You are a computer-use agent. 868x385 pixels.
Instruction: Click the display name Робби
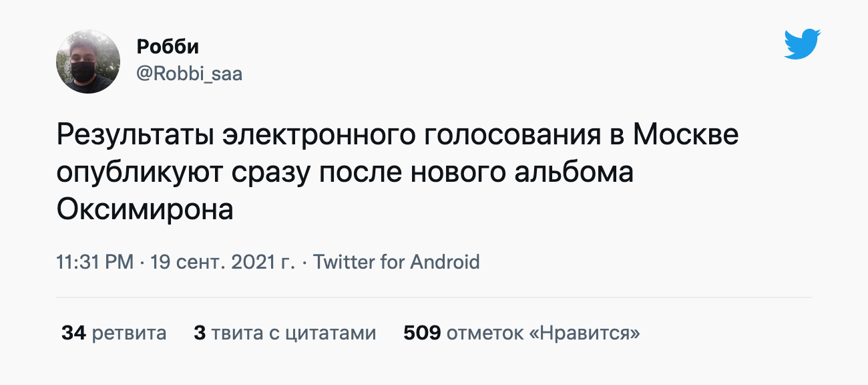point(168,47)
